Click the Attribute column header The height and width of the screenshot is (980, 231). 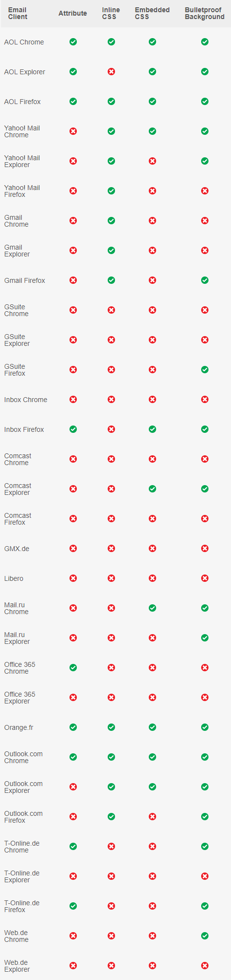(73, 13)
